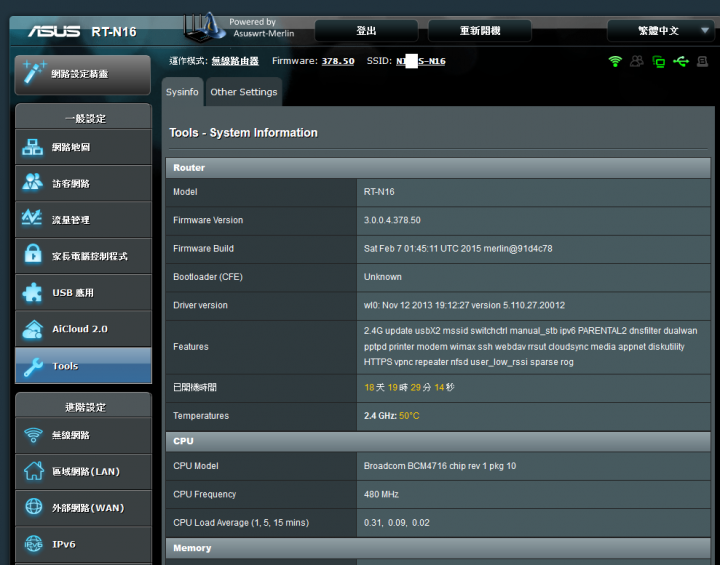Open USB 應用 menu item

[x=83, y=292]
